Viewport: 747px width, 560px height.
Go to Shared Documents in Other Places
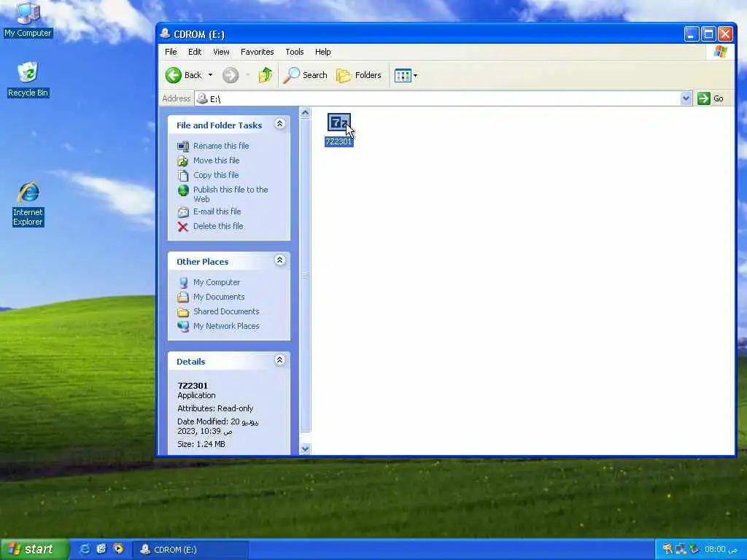pyautogui.click(x=226, y=311)
